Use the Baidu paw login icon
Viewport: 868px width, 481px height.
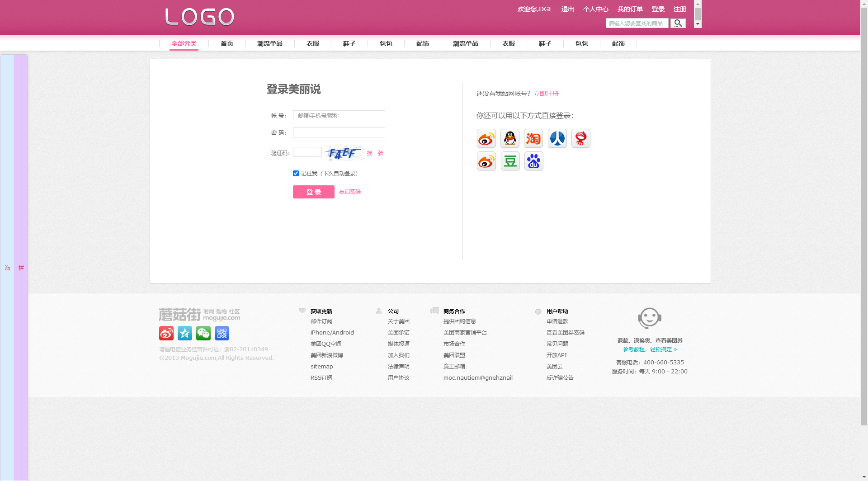[x=533, y=161]
